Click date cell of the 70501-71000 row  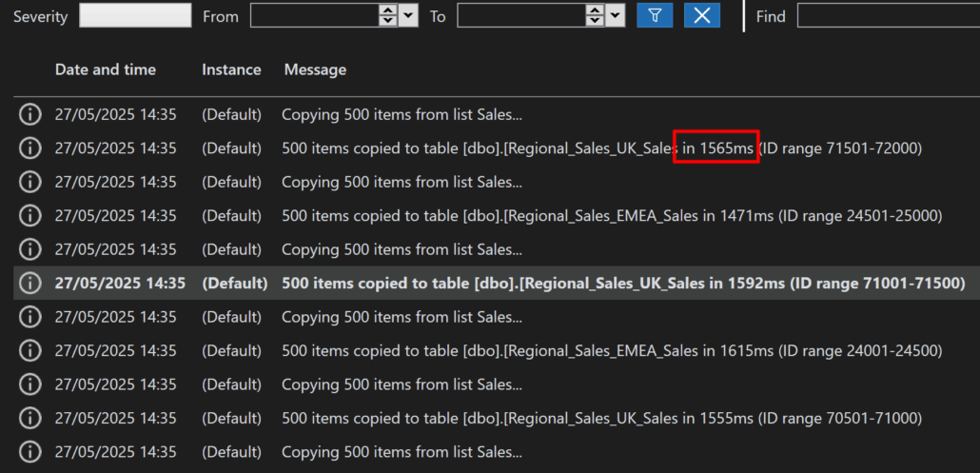[x=116, y=418]
